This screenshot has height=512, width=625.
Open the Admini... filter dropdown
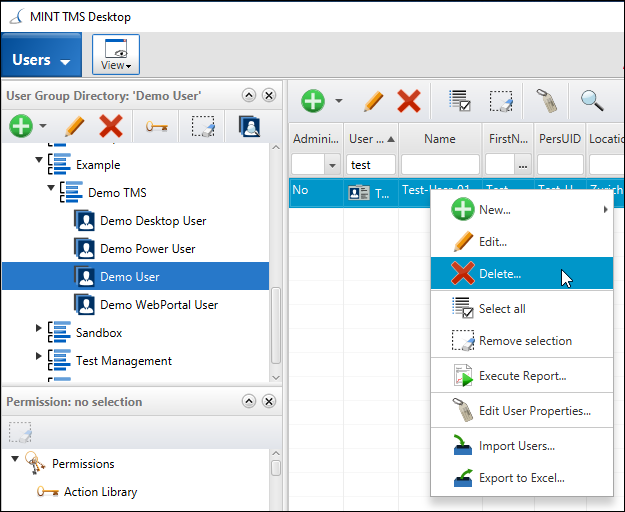(332, 165)
